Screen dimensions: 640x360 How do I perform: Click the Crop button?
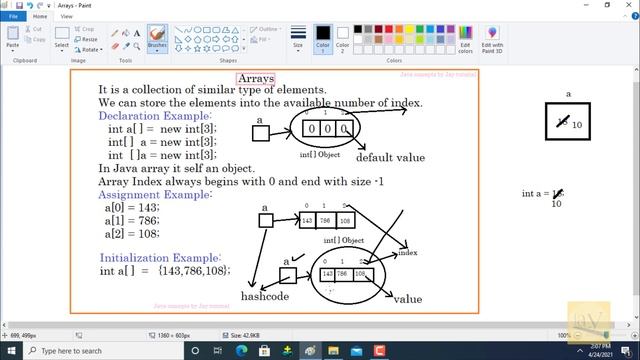point(84,29)
